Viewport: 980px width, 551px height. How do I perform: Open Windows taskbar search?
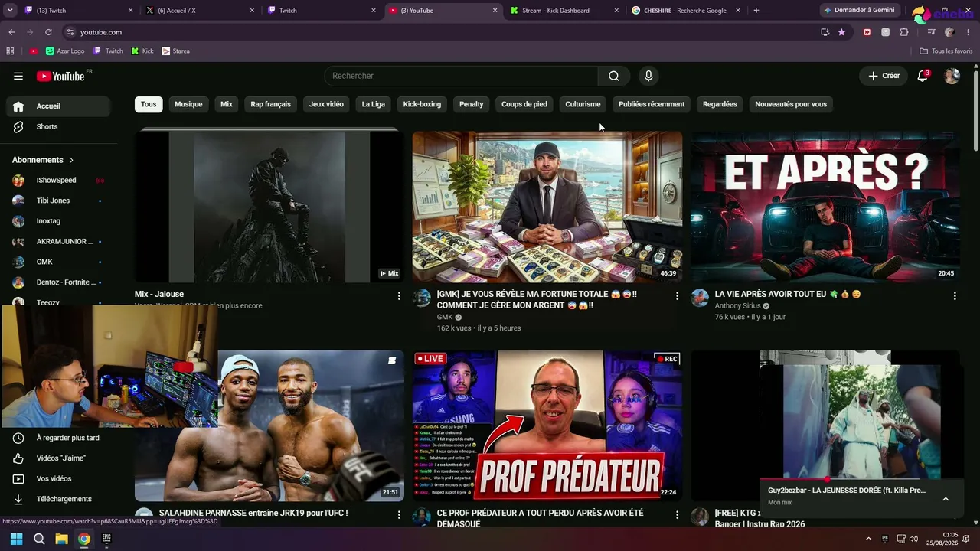point(39,539)
